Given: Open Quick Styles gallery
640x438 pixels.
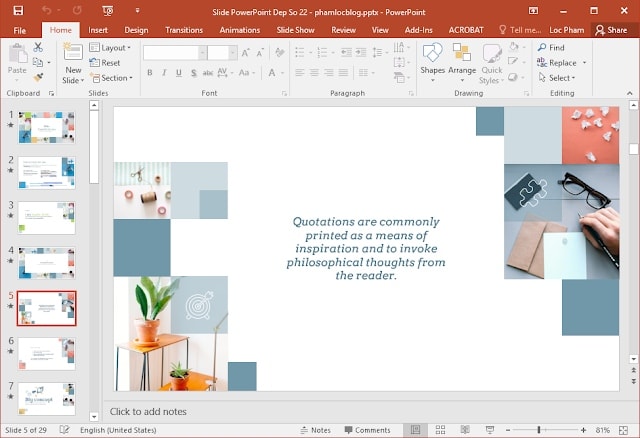Looking at the screenshot, I should pos(492,64).
